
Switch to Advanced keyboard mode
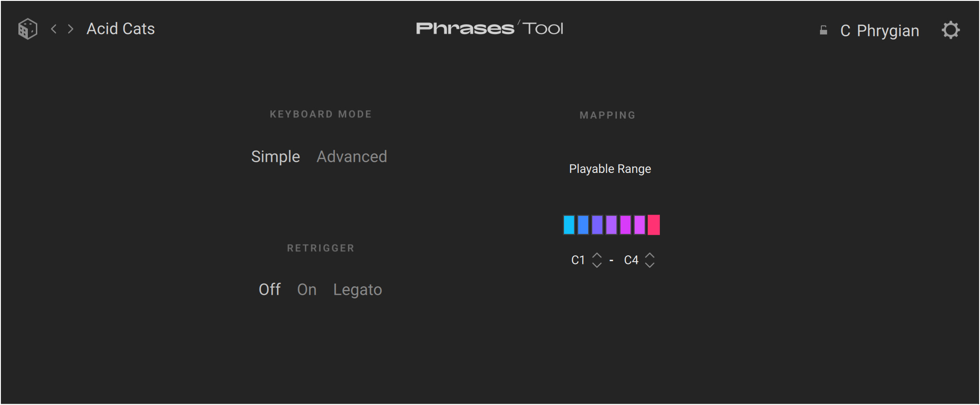click(x=351, y=157)
